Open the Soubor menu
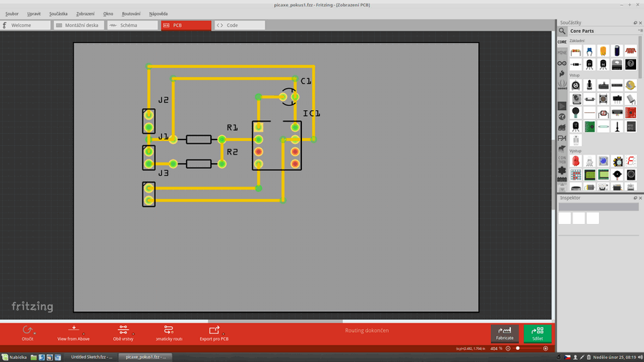644x362 pixels. (11, 14)
